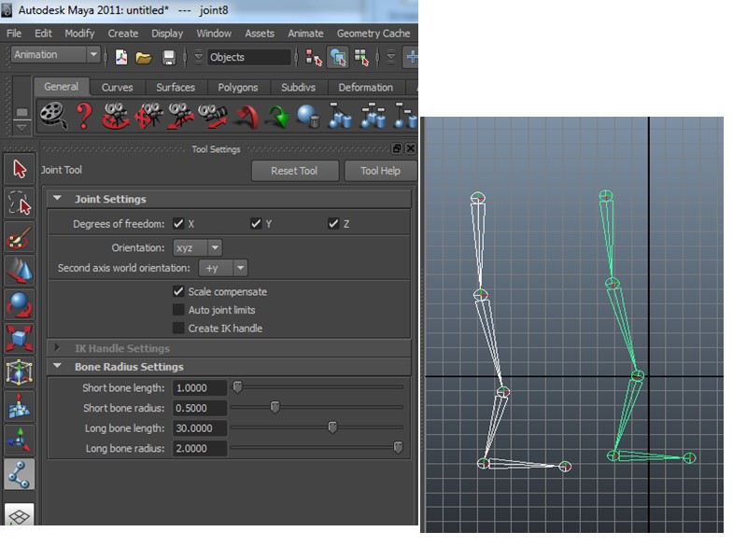
Task: Switch to the Polygons shelf tab
Action: coord(238,87)
